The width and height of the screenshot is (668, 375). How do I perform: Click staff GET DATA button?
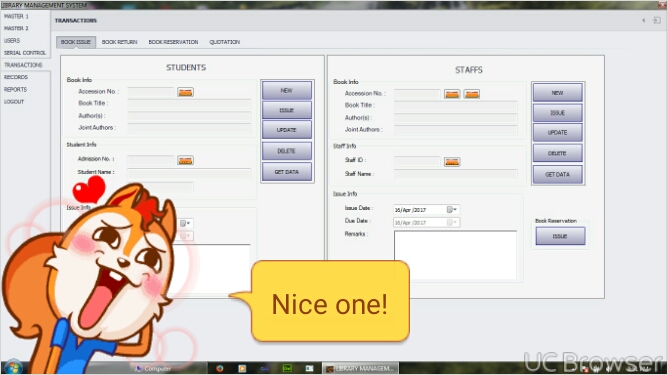pyautogui.click(x=557, y=174)
